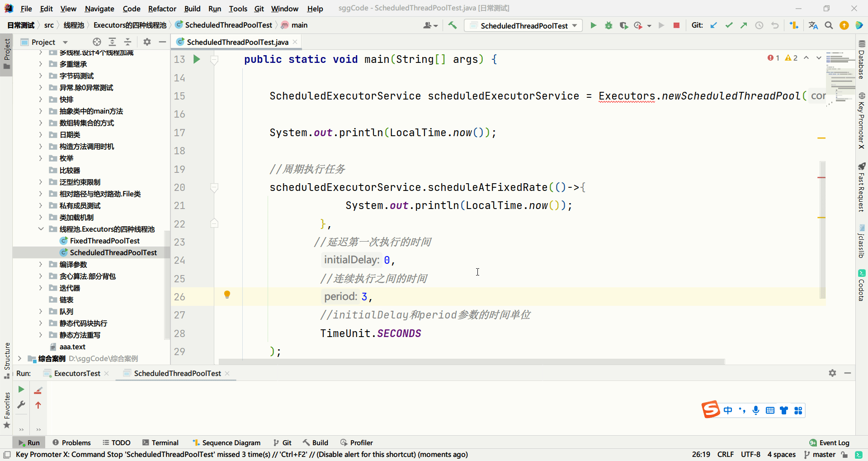Click red error stripe marker
Viewport: 868px width, 461px height.
pos(821,177)
